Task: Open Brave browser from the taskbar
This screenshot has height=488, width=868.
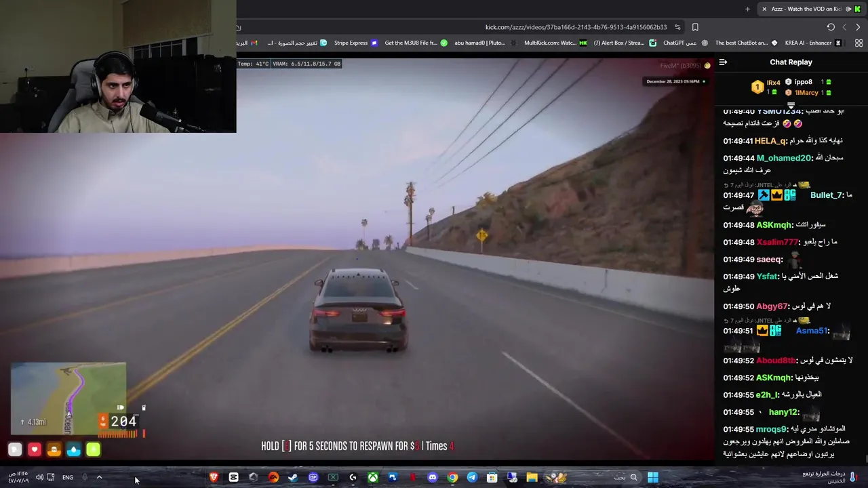Action: [214, 477]
